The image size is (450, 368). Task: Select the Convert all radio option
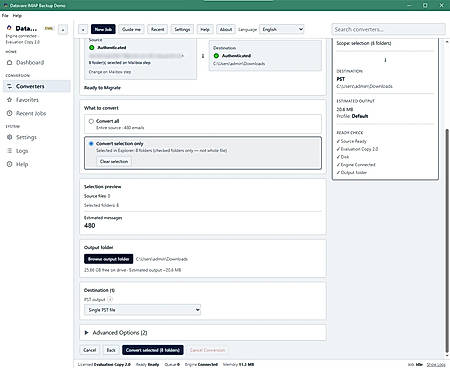(x=91, y=121)
